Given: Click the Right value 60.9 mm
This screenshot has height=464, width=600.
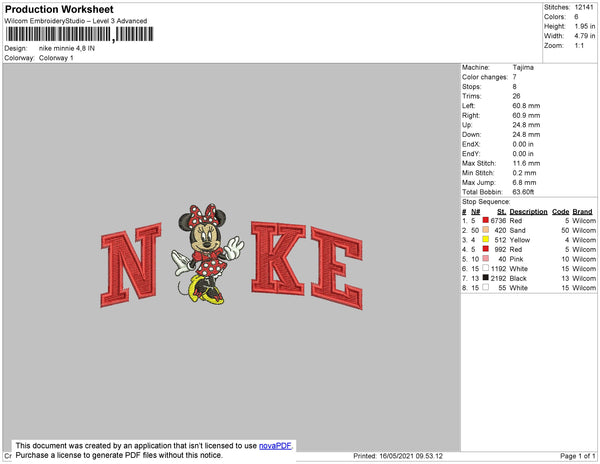Looking at the screenshot, I should (526, 115).
